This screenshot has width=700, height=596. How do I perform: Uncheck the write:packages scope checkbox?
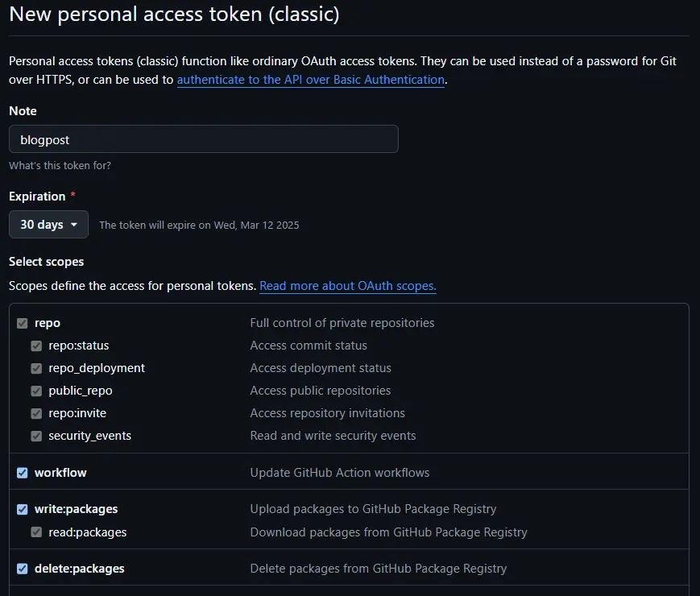click(x=23, y=509)
